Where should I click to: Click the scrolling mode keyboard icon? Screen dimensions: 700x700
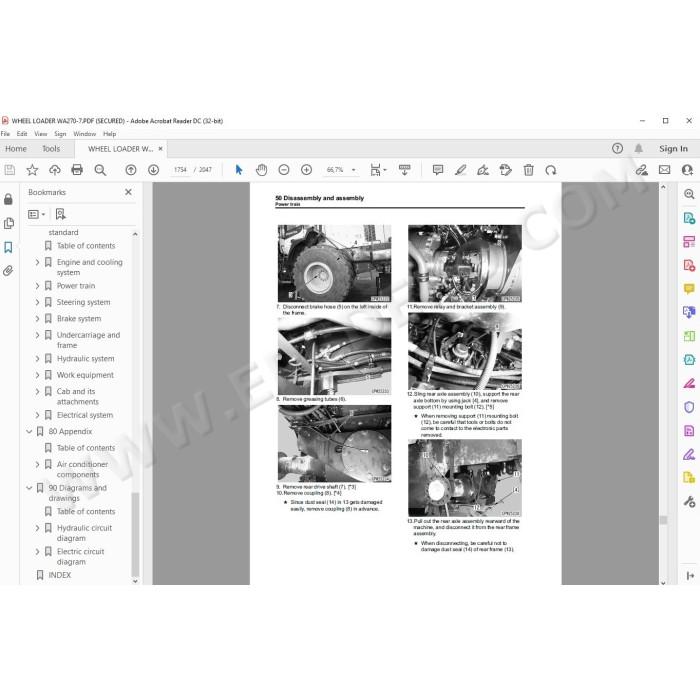click(404, 170)
